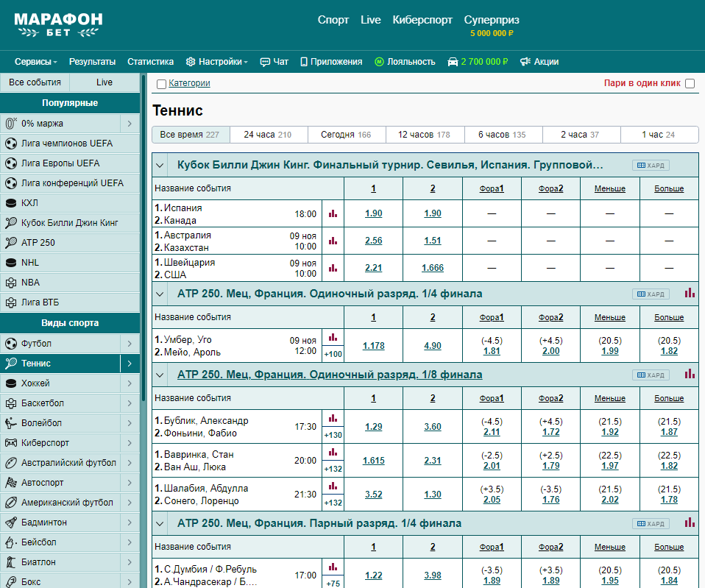Open Приложения mobile apps link
The height and width of the screenshot is (588, 705).
331,62
